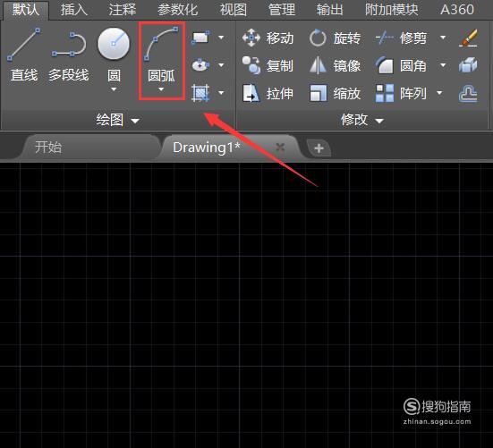Create a new drawing tab with plus
The image size is (493, 448).
319,148
